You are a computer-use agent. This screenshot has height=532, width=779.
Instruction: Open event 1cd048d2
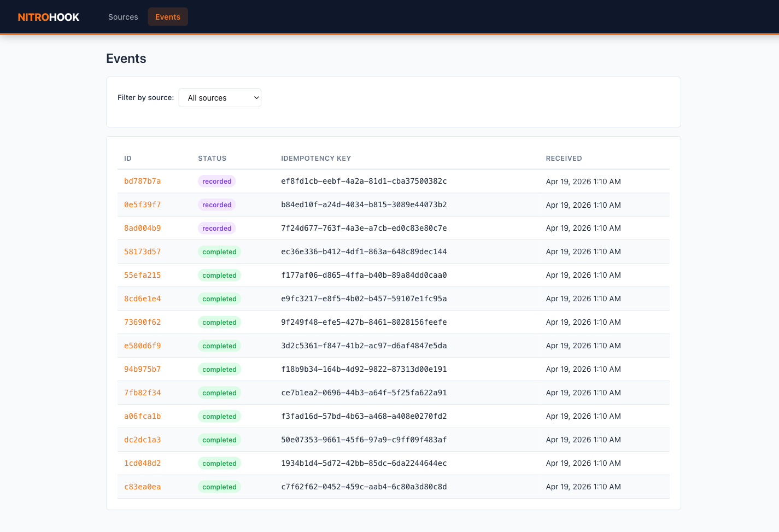142,464
